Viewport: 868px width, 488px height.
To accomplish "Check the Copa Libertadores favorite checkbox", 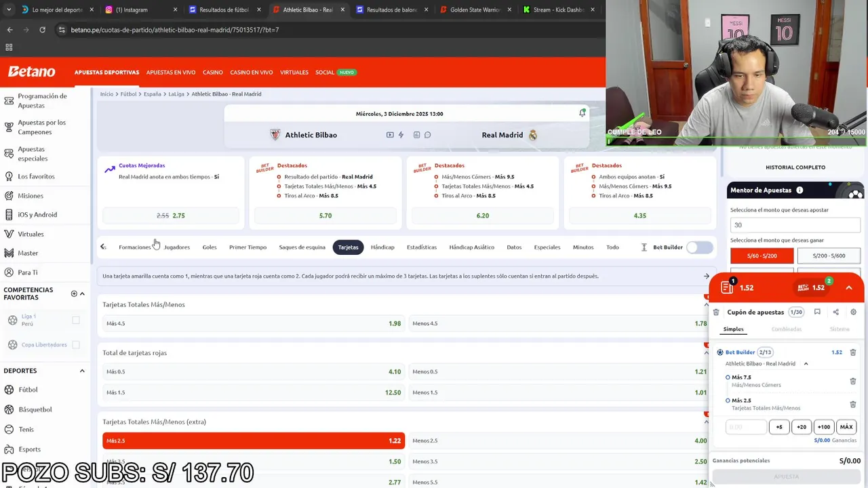I will 76,344.
